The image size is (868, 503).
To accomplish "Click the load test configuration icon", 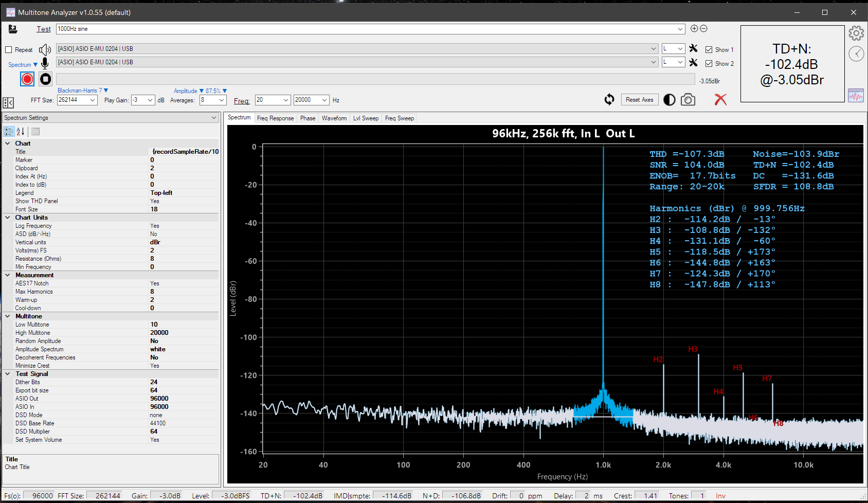I will click(x=13, y=29).
